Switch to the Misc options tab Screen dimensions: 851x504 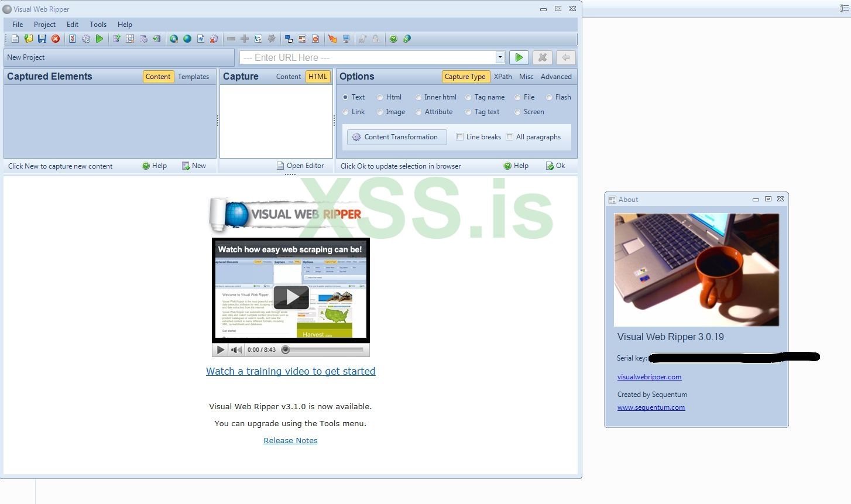tap(526, 77)
